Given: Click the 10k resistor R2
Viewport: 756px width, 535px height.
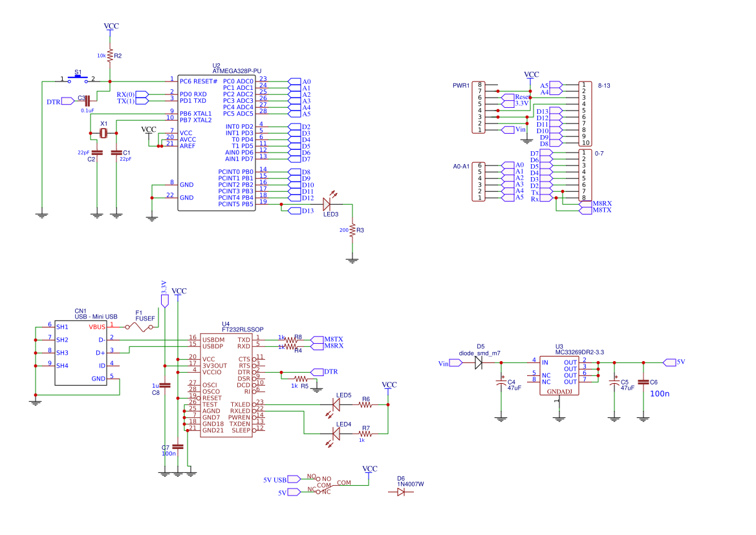Looking at the screenshot, I should point(111,55).
